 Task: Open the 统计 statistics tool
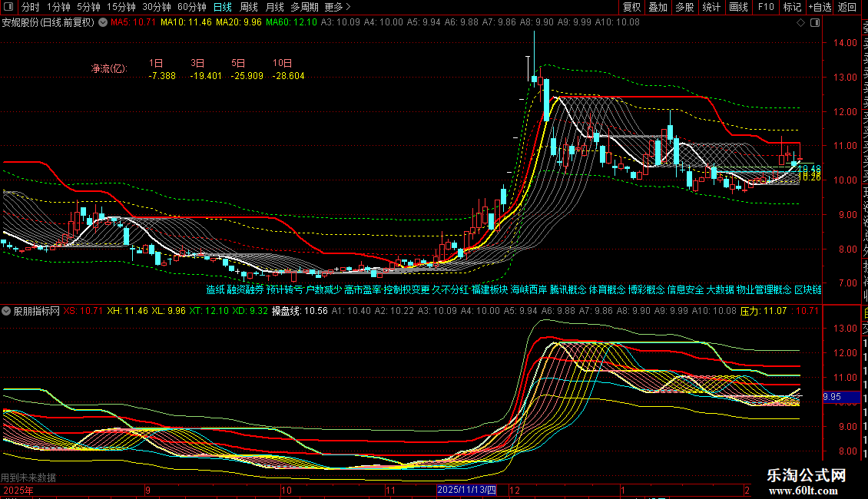pyautogui.click(x=711, y=7)
